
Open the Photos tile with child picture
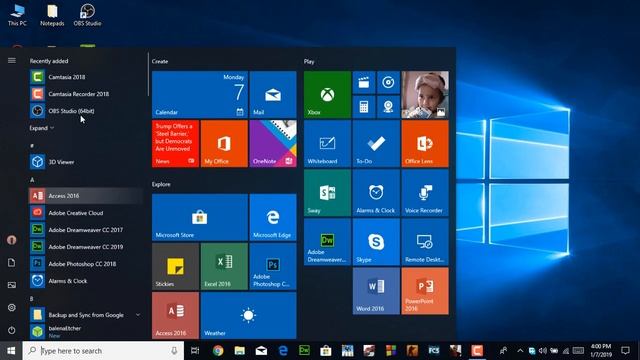[x=425, y=95]
